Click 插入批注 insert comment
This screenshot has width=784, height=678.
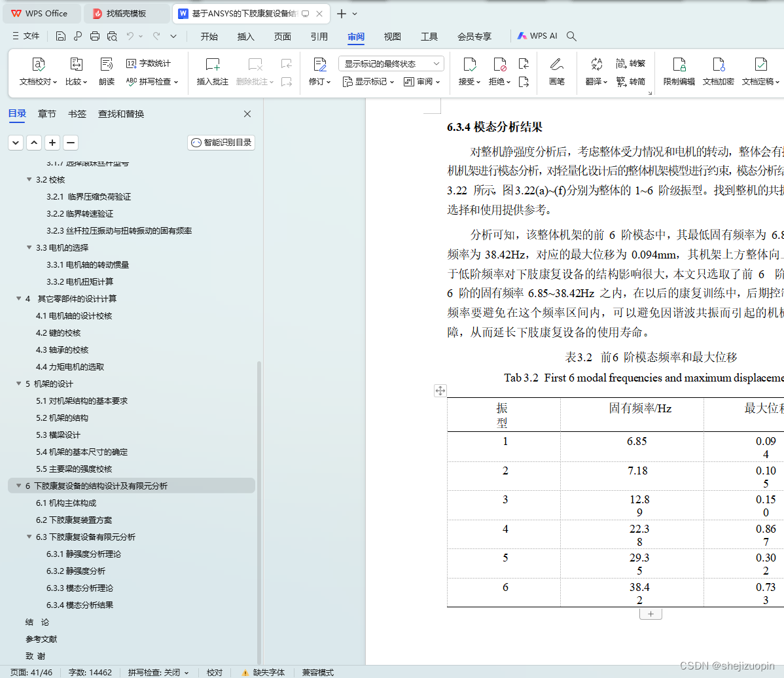point(213,71)
